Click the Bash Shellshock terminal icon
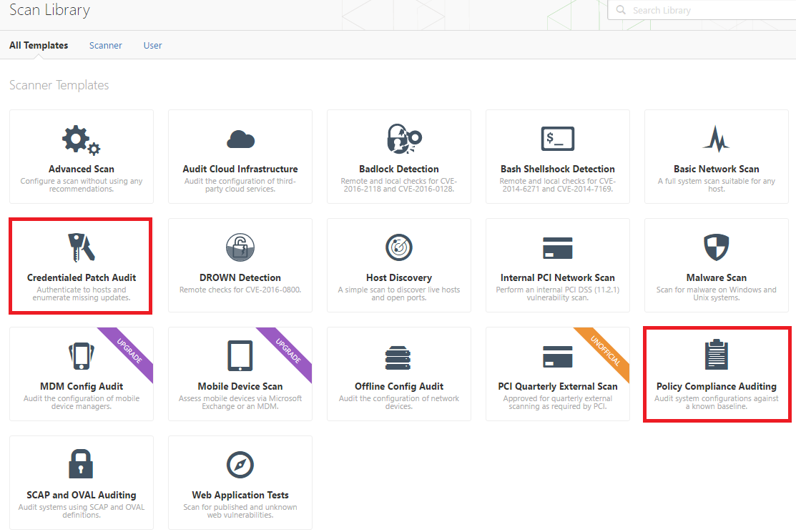The height and width of the screenshot is (532, 796). pyautogui.click(x=557, y=138)
